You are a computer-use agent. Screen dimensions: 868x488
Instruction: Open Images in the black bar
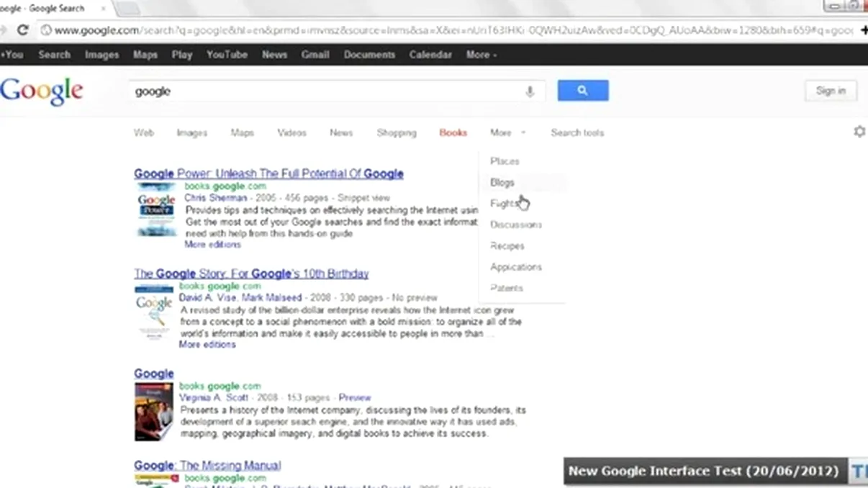pos(101,55)
